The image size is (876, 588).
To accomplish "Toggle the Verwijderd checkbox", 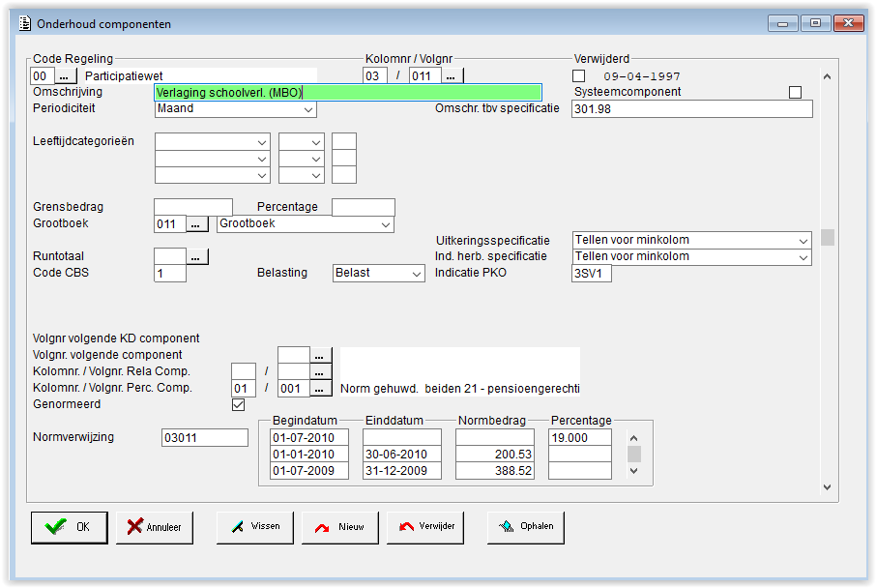I will [x=579, y=76].
